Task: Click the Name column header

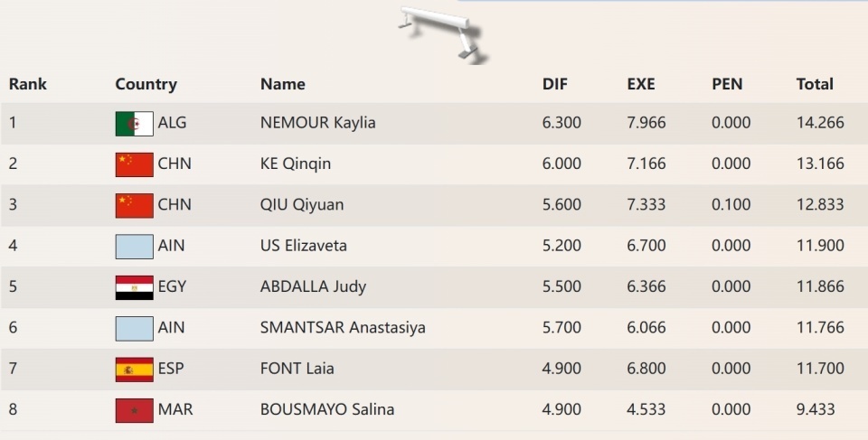Action: tap(283, 84)
